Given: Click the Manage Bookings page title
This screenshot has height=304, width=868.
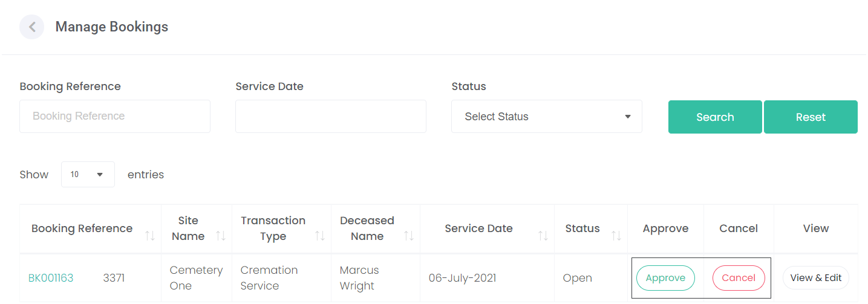Looking at the screenshot, I should pyautogui.click(x=112, y=27).
